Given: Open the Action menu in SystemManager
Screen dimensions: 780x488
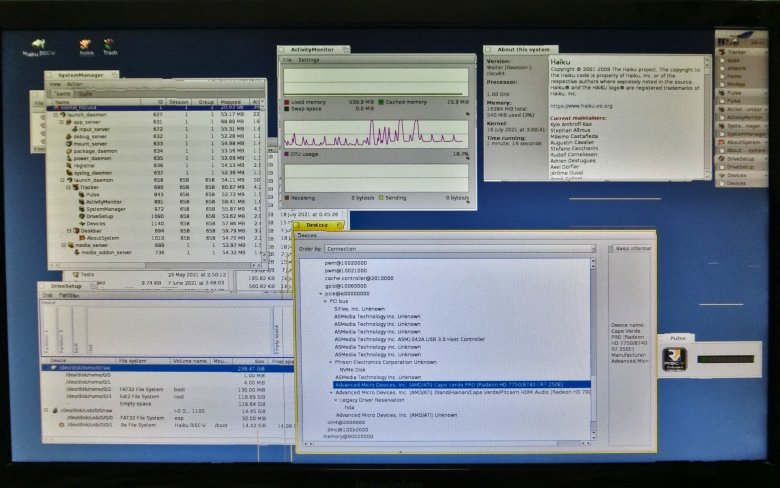Looking at the screenshot, I should [75, 84].
